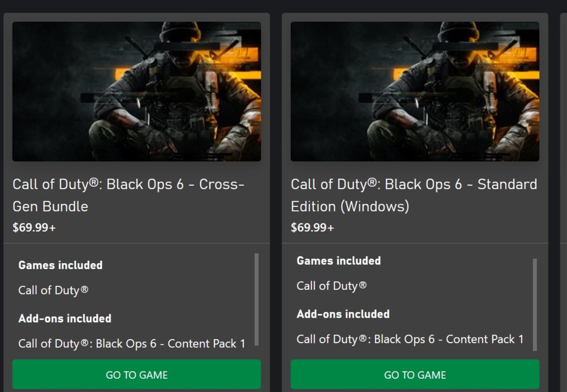Open the Standard Edition (Windows) cover image
This screenshot has width=567, height=392.
coord(415,91)
